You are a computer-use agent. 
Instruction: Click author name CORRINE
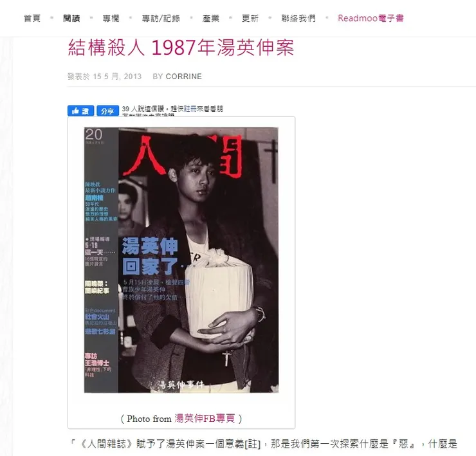(184, 77)
